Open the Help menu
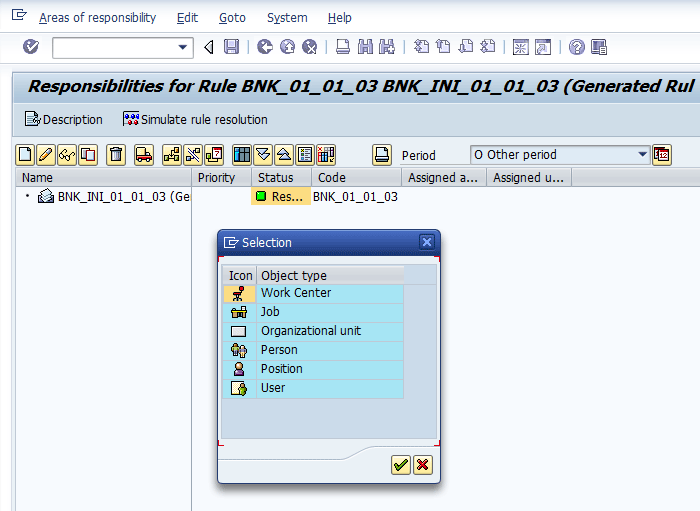This screenshot has height=511, width=700. [x=340, y=18]
